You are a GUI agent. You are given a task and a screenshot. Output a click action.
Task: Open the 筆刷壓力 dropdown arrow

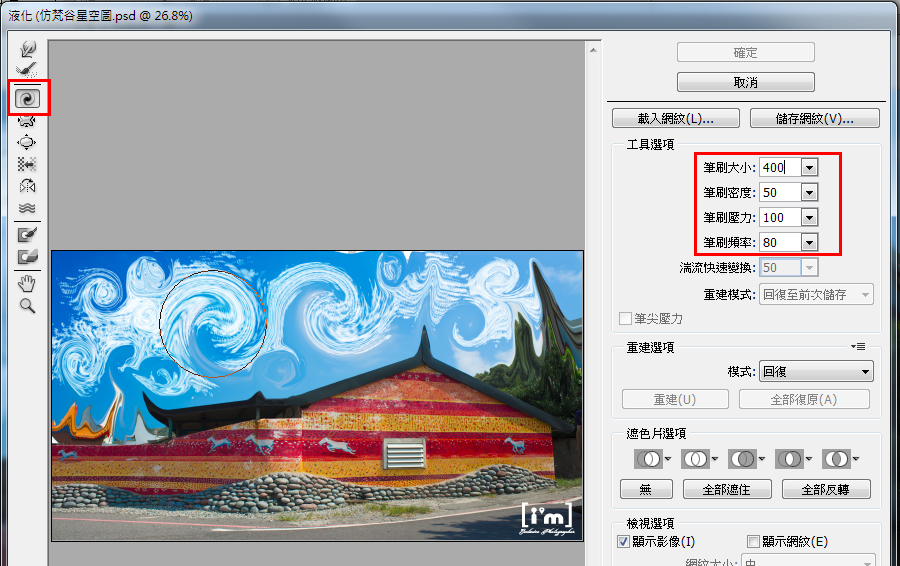point(809,218)
